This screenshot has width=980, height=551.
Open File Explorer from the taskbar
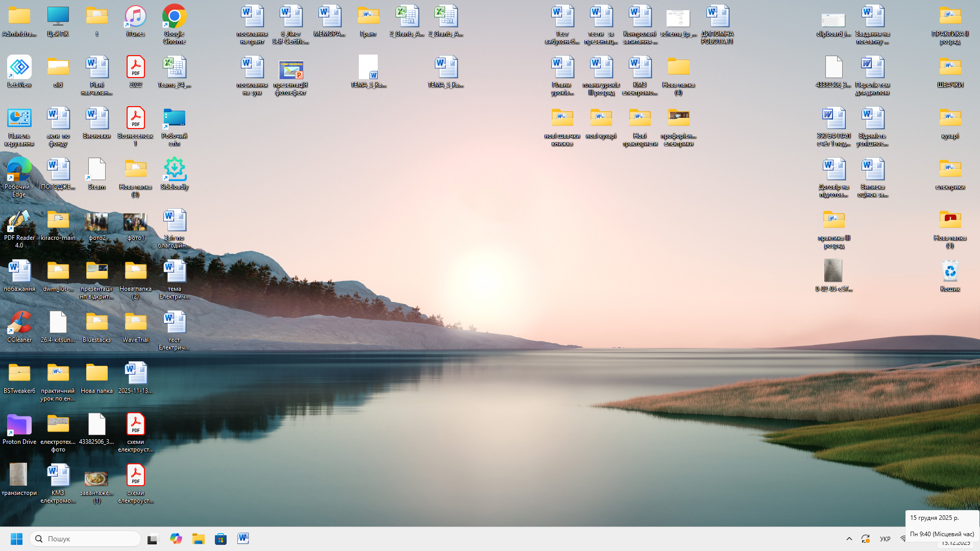(x=198, y=539)
